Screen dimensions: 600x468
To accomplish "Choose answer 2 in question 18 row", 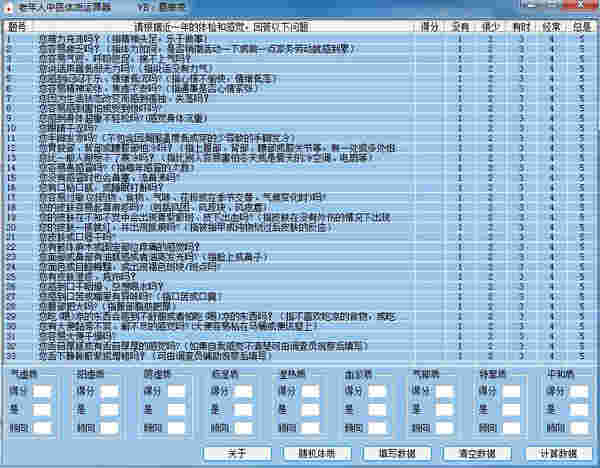I will tap(490, 207).
